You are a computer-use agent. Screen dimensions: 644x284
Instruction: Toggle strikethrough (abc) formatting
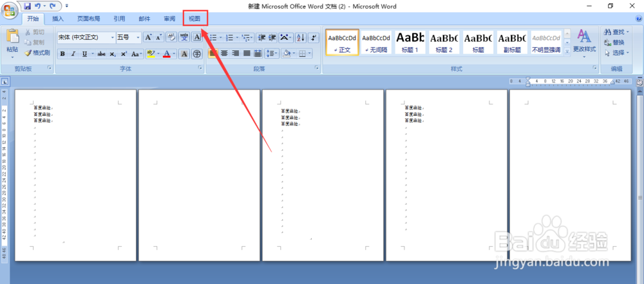click(x=102, y=54)
